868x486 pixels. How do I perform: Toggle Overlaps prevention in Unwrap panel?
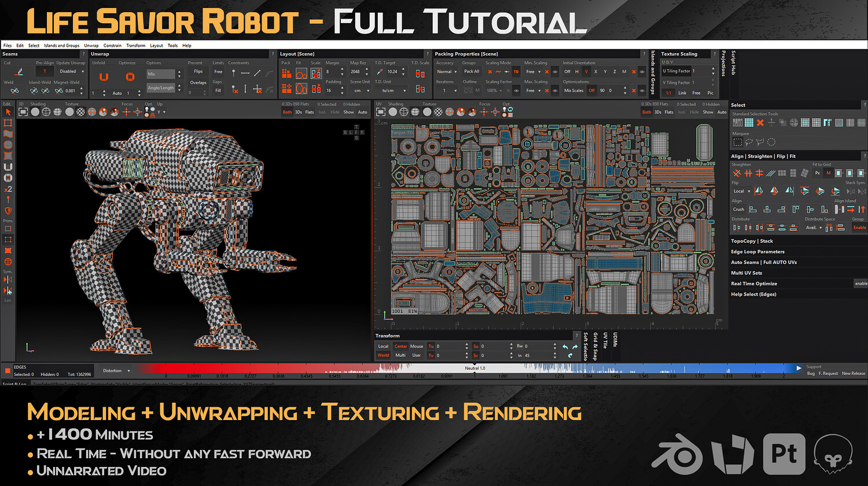pyautogui.click(x=198, y=83)
